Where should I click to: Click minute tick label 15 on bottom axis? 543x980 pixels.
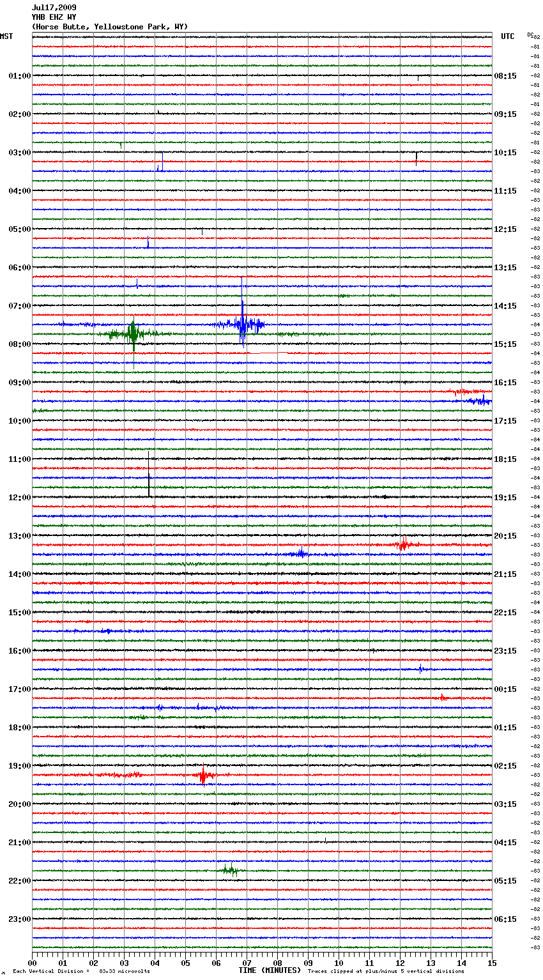492,963
